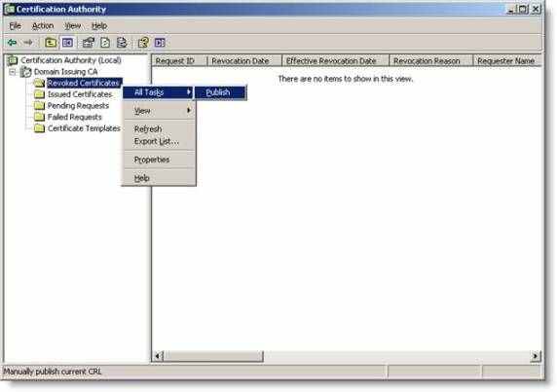Click the Up one level folder icon
This screenshot has width=557, height=392.
tap(50, 43)
